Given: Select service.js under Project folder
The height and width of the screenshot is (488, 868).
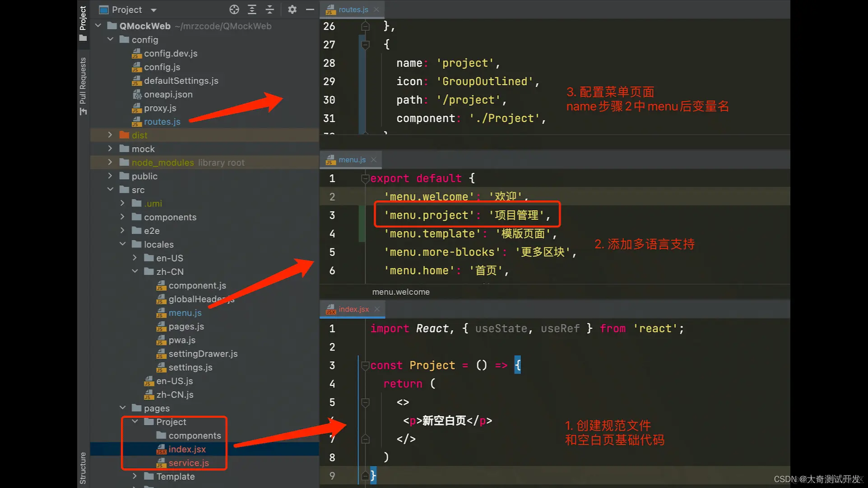Looking at the screenshot, I should [188, 463].
